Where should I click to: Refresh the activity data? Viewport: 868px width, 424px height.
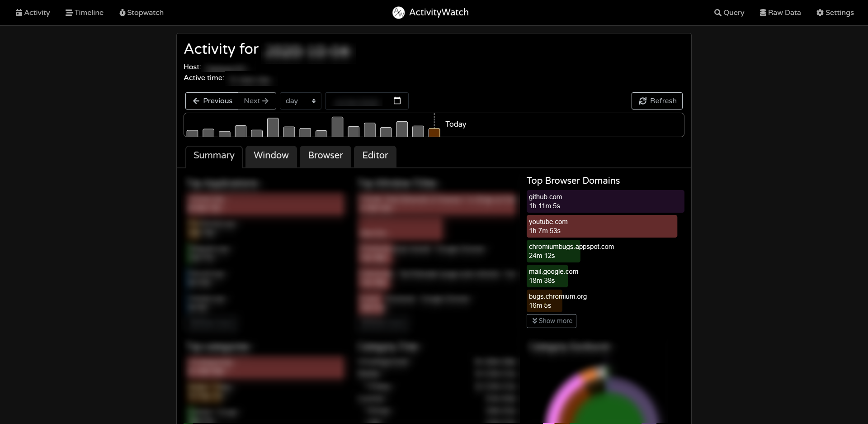coord(657,101)
